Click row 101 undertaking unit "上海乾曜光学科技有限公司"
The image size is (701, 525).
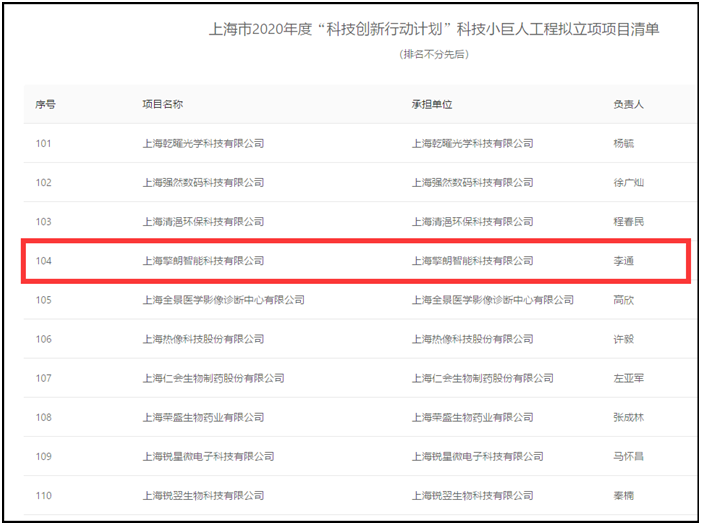[473, 144]
